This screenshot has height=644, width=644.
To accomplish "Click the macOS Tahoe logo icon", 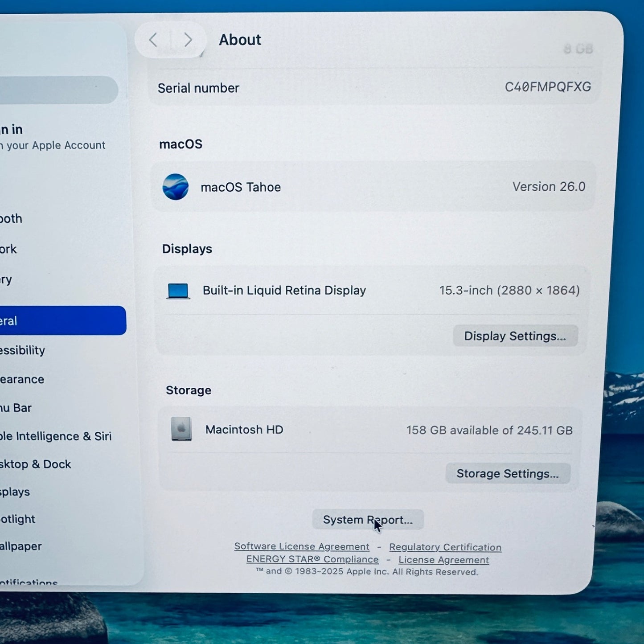I will [x=175, y=187].
